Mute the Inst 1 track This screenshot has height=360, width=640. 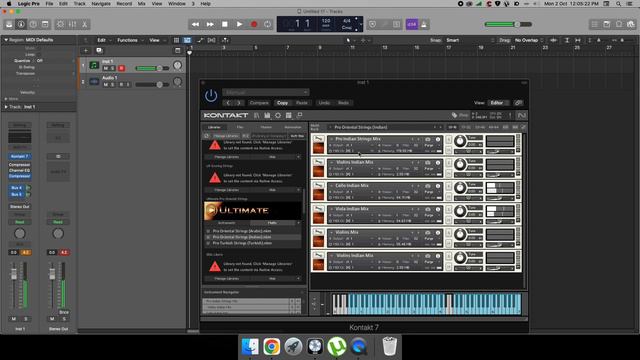click(x=106, y=68)
